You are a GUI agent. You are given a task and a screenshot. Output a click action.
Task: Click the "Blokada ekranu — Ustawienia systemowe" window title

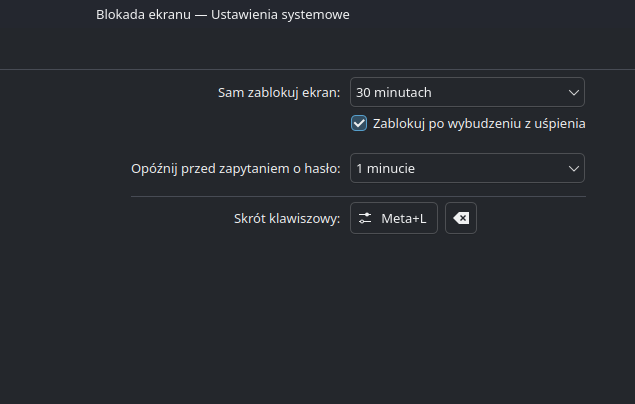click(x=223, y=16)
